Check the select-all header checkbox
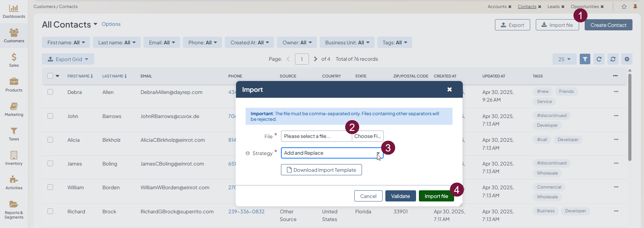The image size is (644, 228). pos(50,76)
